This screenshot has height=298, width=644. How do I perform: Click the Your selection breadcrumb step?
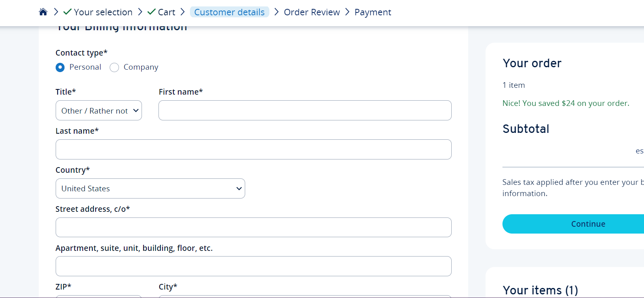click(103, 12)
